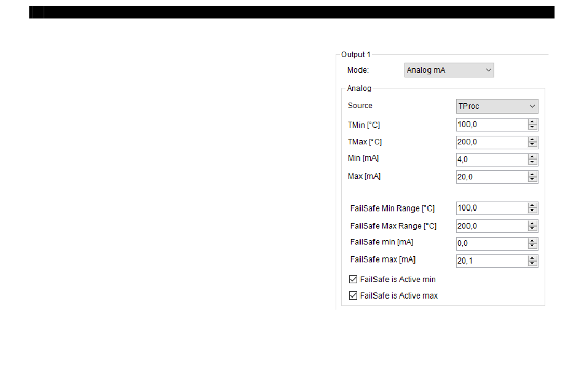Increase TMax value with up arrow
The width and height of the screenshot is (584, 392).
coord(532,139)
